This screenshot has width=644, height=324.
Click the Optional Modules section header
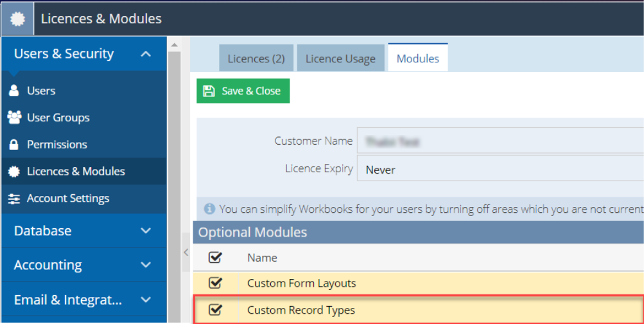click(419, 232)
